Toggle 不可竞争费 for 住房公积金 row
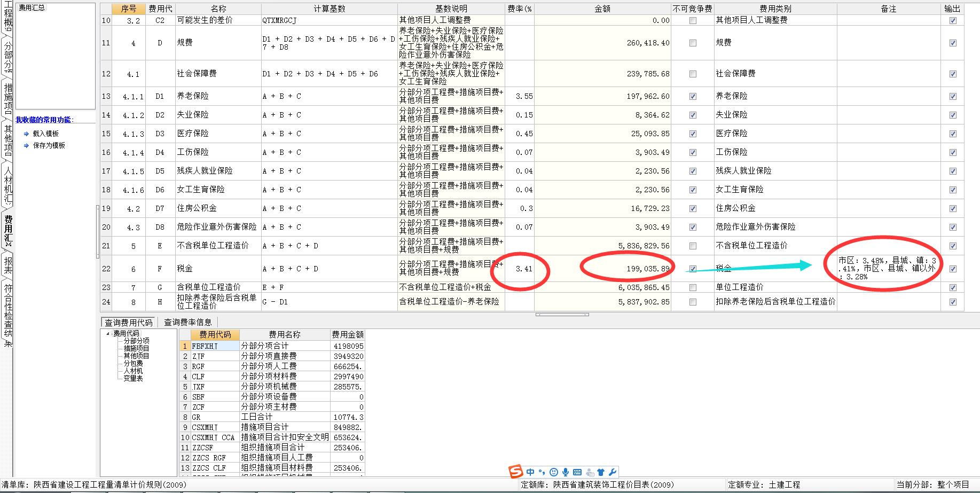This screenshot has height=493, width=980. pos(693,209)
